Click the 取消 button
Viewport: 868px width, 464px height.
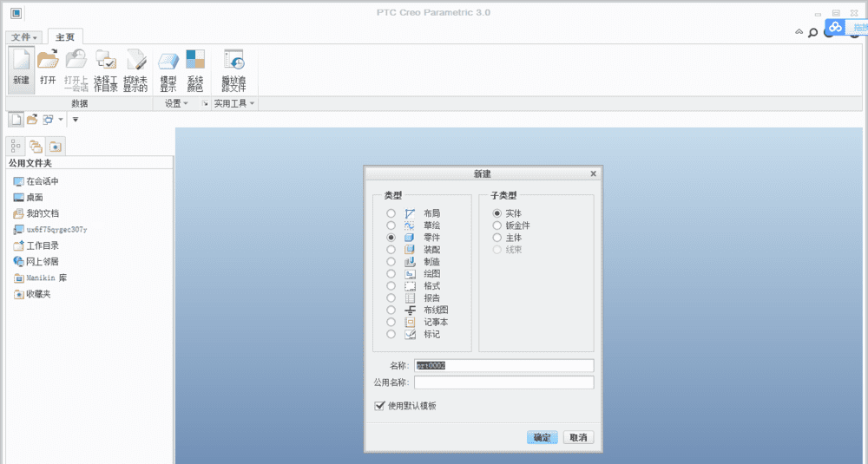click(x=578, y=437)
